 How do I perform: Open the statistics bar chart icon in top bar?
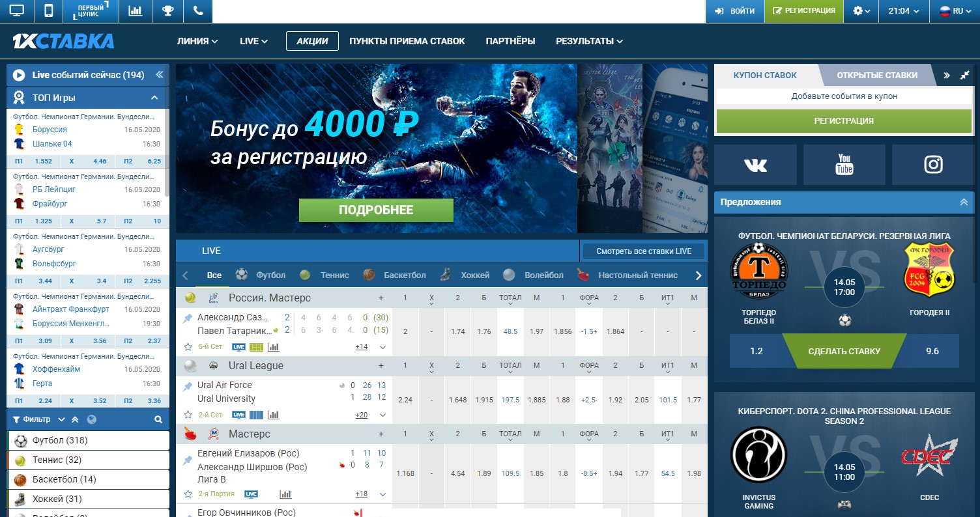(x=136, y=11)
